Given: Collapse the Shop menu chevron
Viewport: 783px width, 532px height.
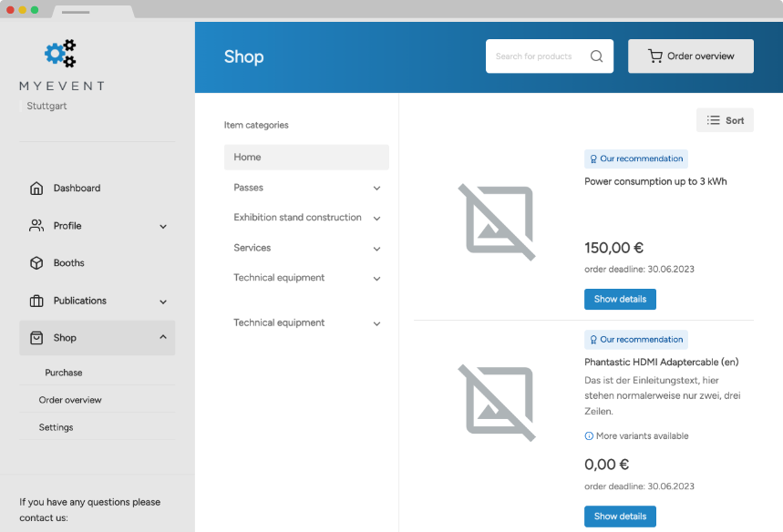Looking at the screenshot, I should tap(163, 337).
